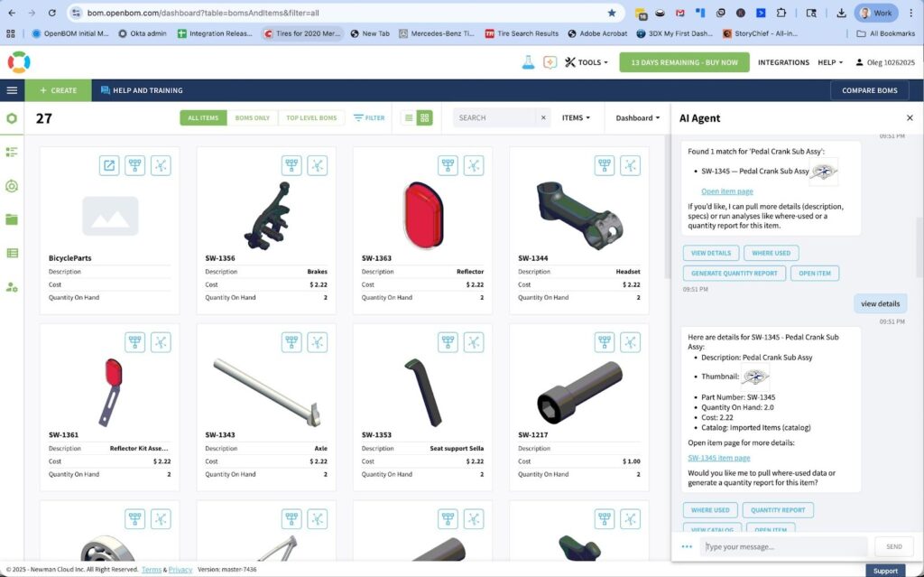Switch to grid view layout
This screenshot has width=924, height=577.
pos(425,117)
